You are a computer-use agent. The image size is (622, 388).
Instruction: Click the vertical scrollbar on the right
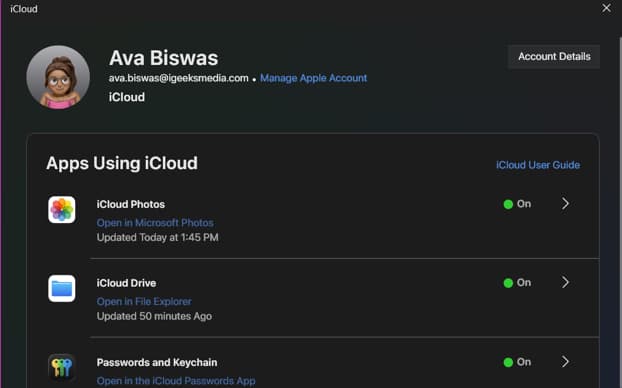[x=620, y=212]
